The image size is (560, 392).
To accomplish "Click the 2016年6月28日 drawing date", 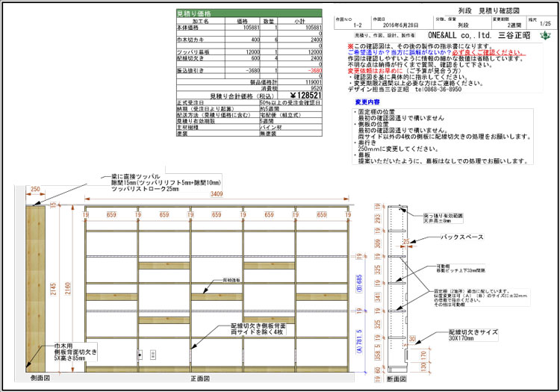I will coord(400,25).
